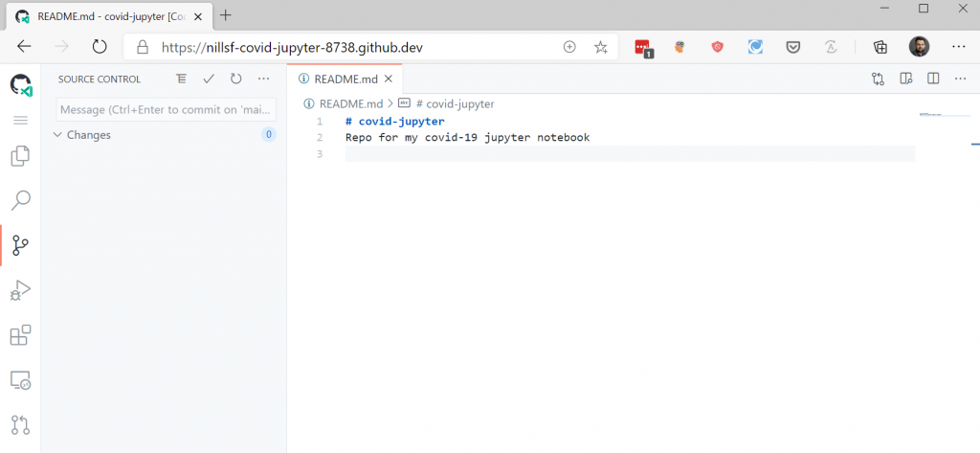Open the Remote Explorer view
This screenshot has width=980, height=453.
(x=21, y=380)
